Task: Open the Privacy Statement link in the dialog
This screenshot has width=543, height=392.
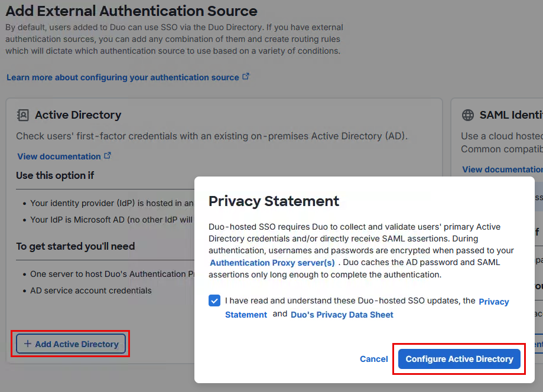Action: tap(493, 302)
